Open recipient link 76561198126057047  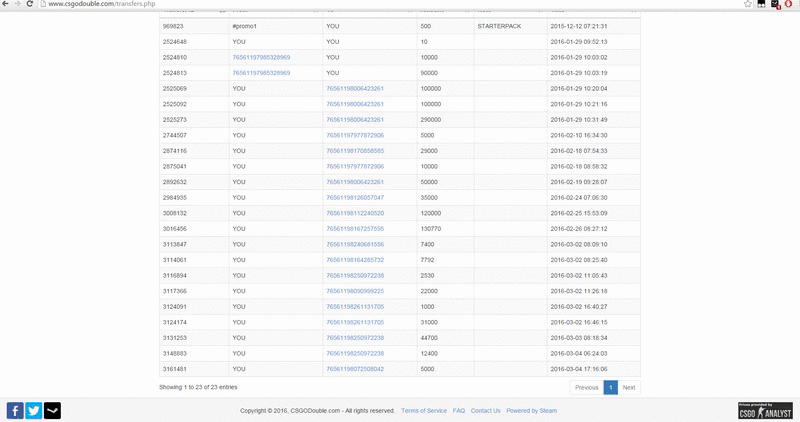[355, 197]
